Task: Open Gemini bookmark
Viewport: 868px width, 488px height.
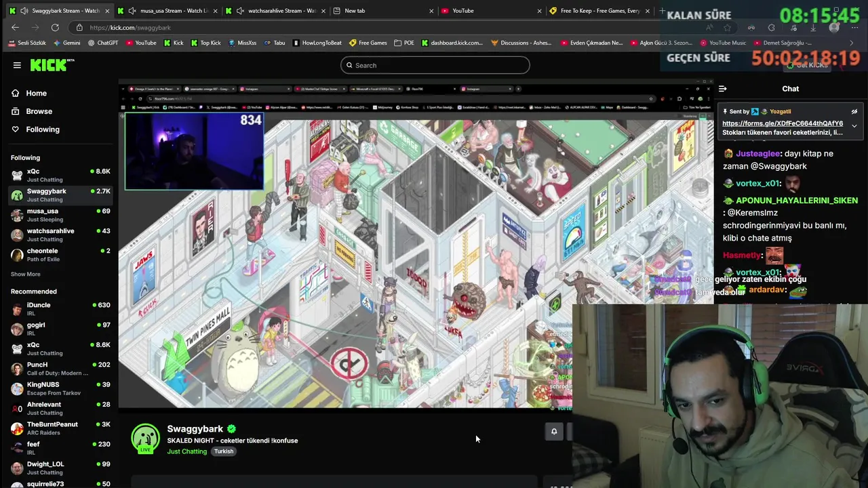Action: tap(66, 43)
